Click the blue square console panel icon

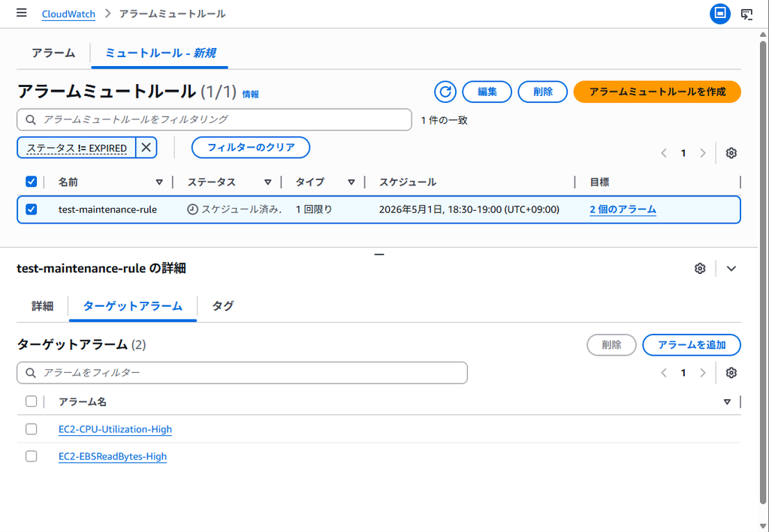point(720,14)
